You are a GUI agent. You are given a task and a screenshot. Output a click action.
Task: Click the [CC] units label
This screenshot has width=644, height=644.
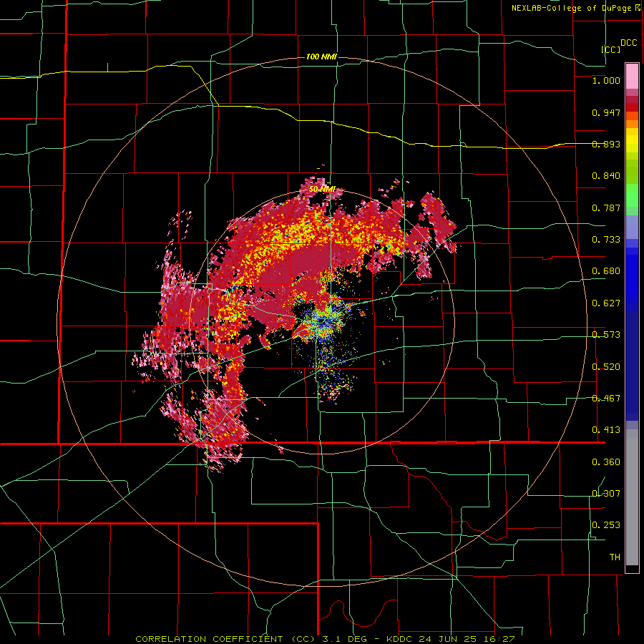pyautogui.click(x=611, y=49)
